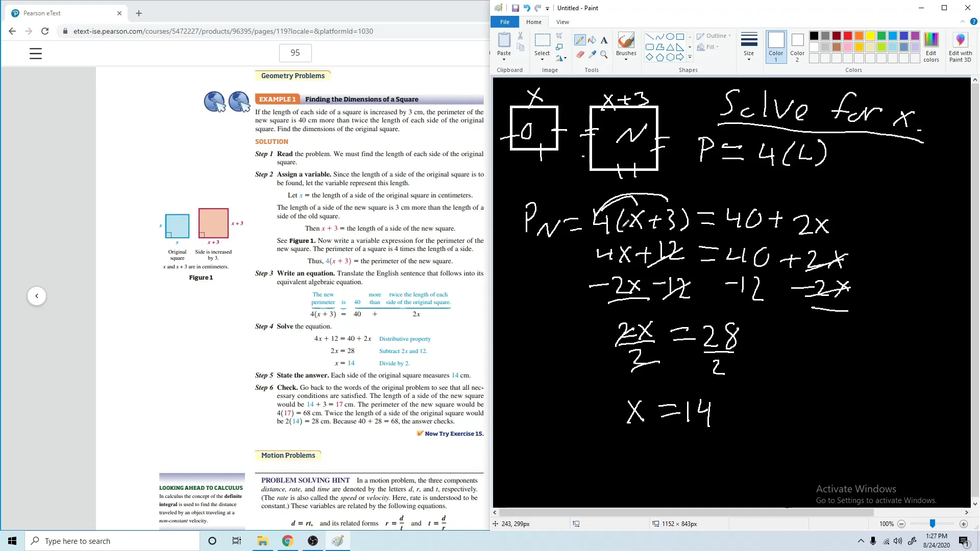The height and width of the screenshot is (551, 980).
Task: Go to previous page in eText
Action: coord(37,296)
